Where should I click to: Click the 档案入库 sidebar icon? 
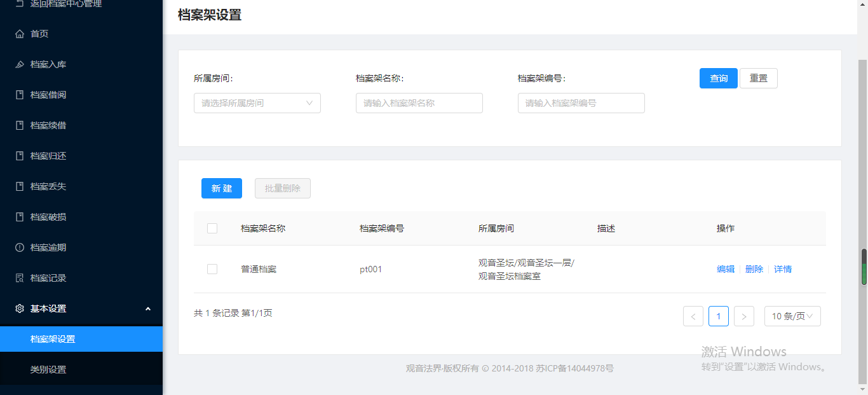pos(20,64)
